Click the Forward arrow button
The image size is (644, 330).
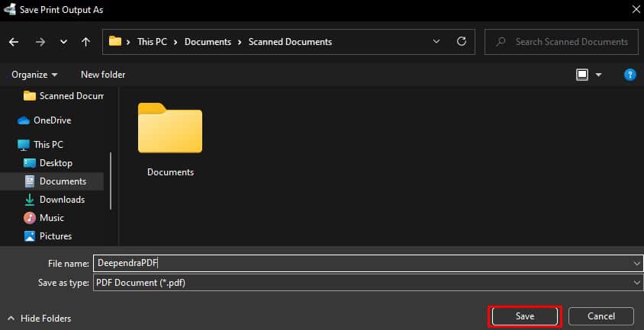click(x=40, y=42)
